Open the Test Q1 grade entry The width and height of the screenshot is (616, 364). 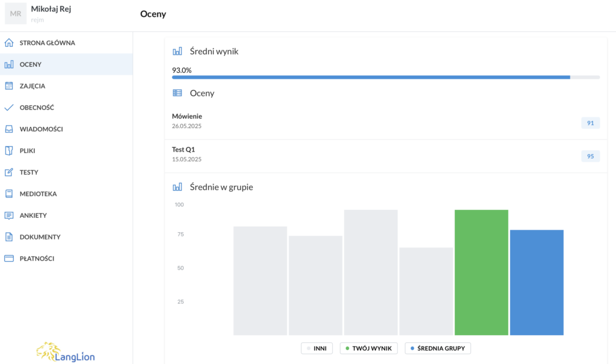click(183, 149)
